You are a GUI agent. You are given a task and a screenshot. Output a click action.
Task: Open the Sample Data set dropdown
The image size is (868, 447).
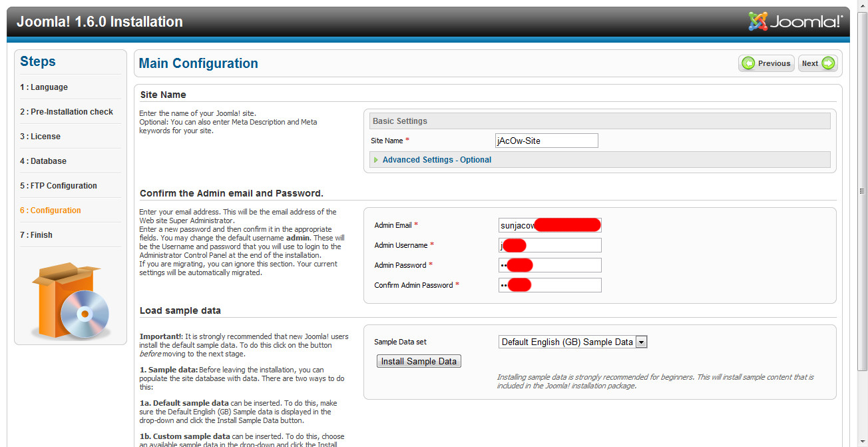tap(573, 342)
